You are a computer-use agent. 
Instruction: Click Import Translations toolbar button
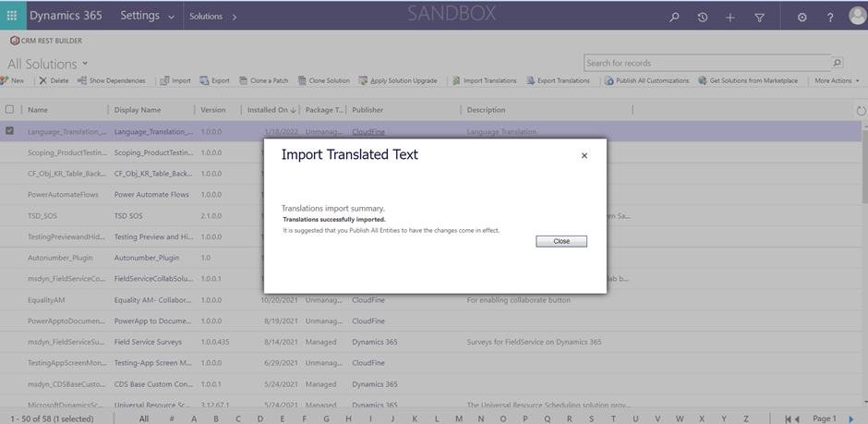(485, 80)
